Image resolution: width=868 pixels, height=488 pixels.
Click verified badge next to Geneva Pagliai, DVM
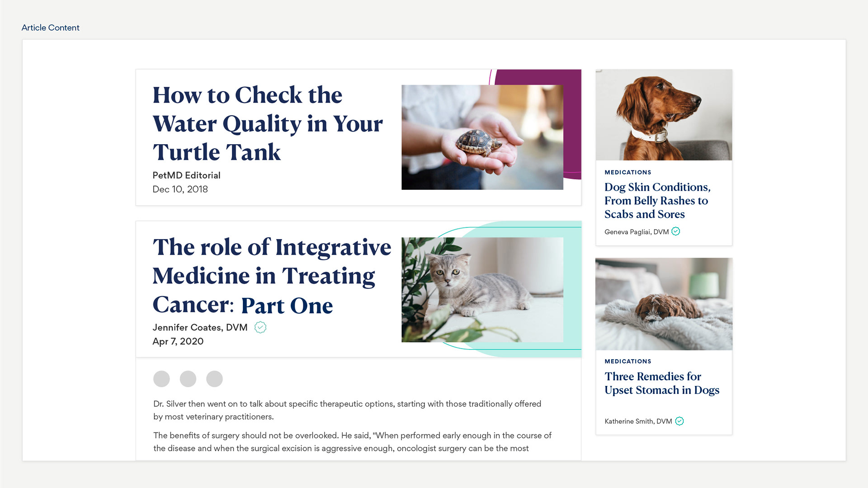(x=676, y=231)
